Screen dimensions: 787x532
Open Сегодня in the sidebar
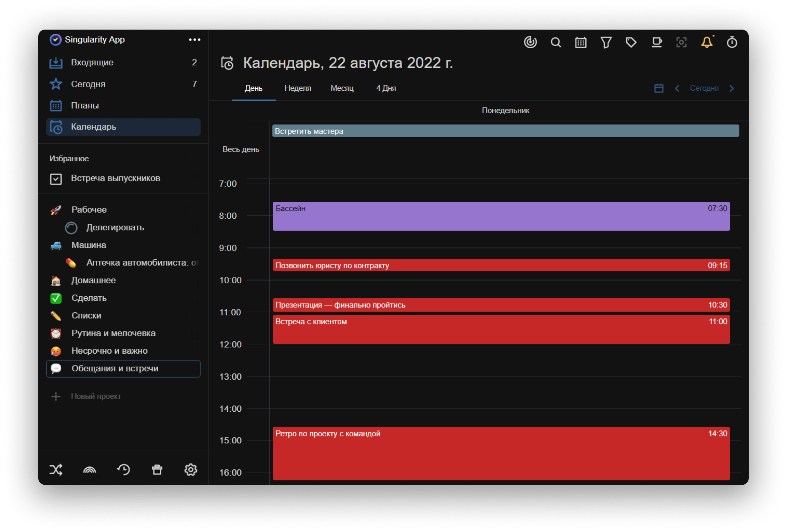pyautogui.click(x=123, y=84)
